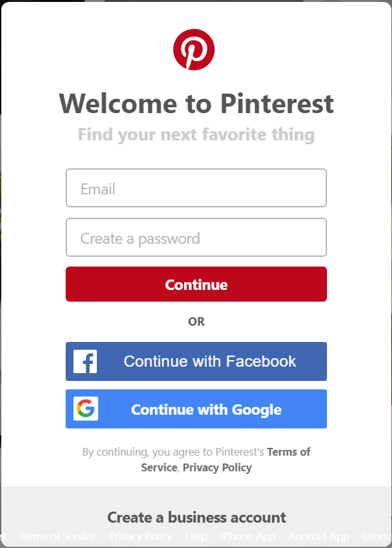392x548 pixels.
Task: Click the Welcome to Pinterest heading
Action: tap(196, 104)
